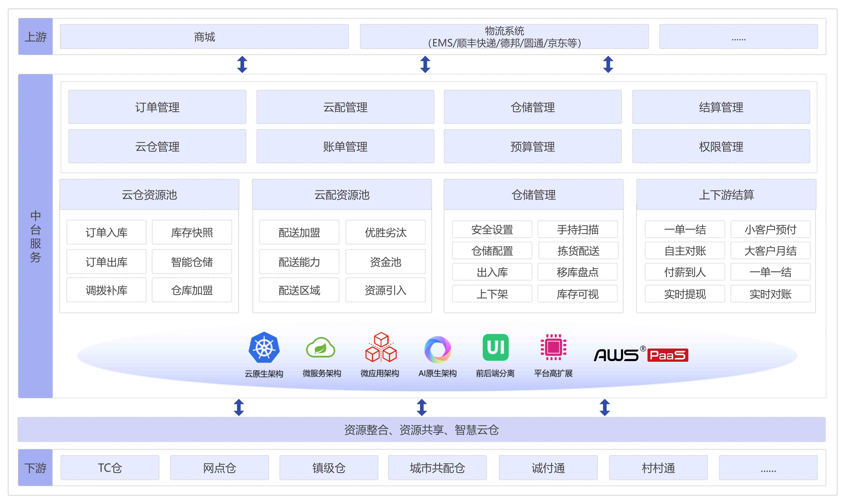Click the AWS PaaS logo
Viewport: 855px width, 504px height.
(x=640, y=355)
